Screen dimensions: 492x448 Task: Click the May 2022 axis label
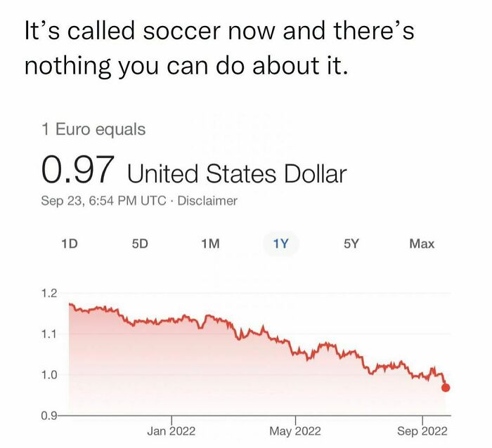point(295,430)
